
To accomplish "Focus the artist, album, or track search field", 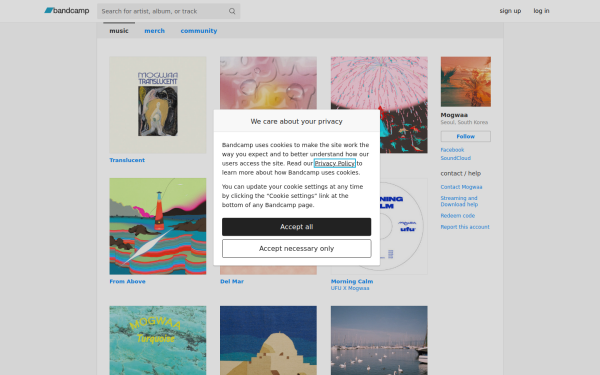I will tap(168, 11).
